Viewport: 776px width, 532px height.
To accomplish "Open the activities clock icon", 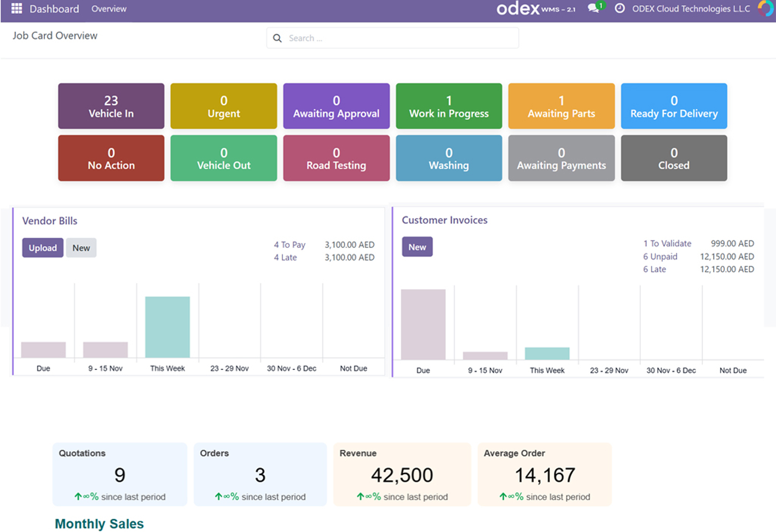I will [619, 8].
